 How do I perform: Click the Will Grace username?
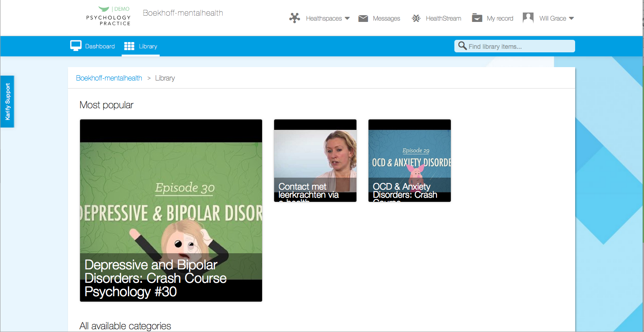[553, 18]
